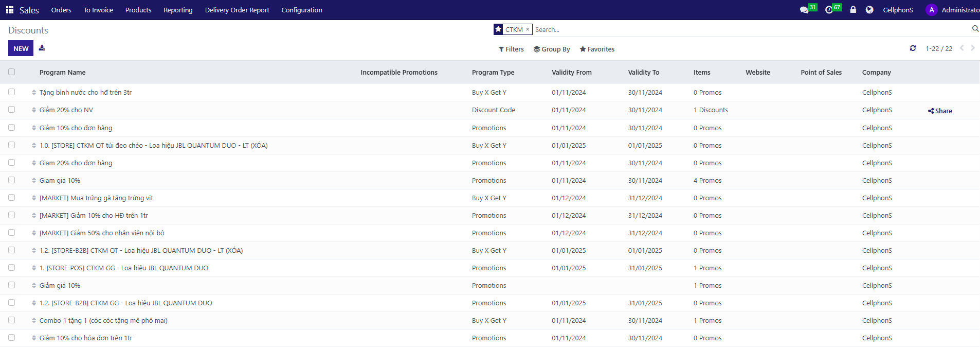The image size is (980, 347).
Task: Remove the CTKM filter facet
Action: tap(528, 30)
